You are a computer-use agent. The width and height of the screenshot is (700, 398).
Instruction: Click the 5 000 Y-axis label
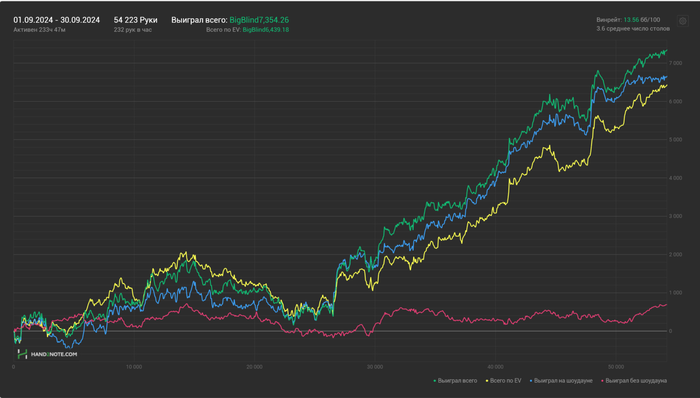coord(675,140)
